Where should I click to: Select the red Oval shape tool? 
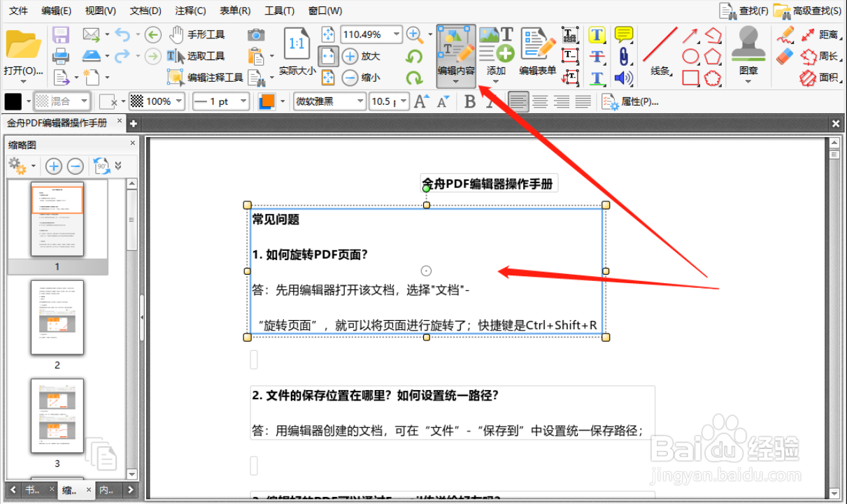[690, 56]
